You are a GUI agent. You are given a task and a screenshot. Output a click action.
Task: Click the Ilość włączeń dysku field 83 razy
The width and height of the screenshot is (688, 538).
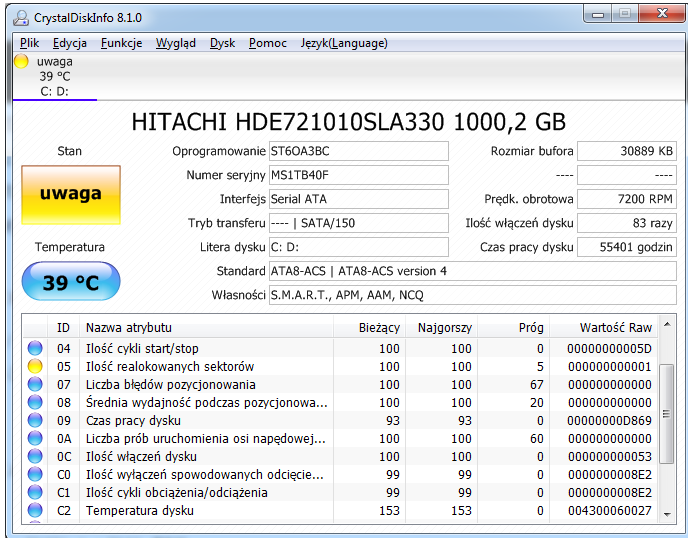click(x=627, y=223)
